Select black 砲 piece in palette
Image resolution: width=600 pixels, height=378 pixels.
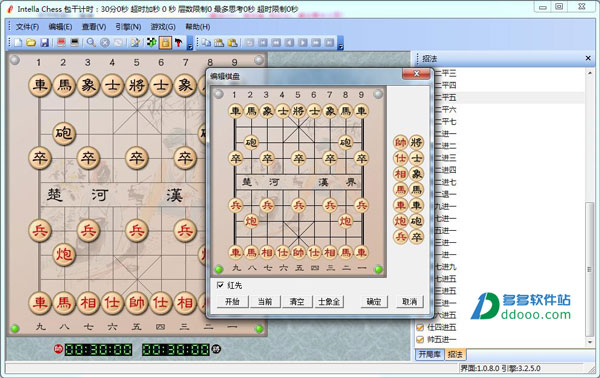tap(416, 221)
